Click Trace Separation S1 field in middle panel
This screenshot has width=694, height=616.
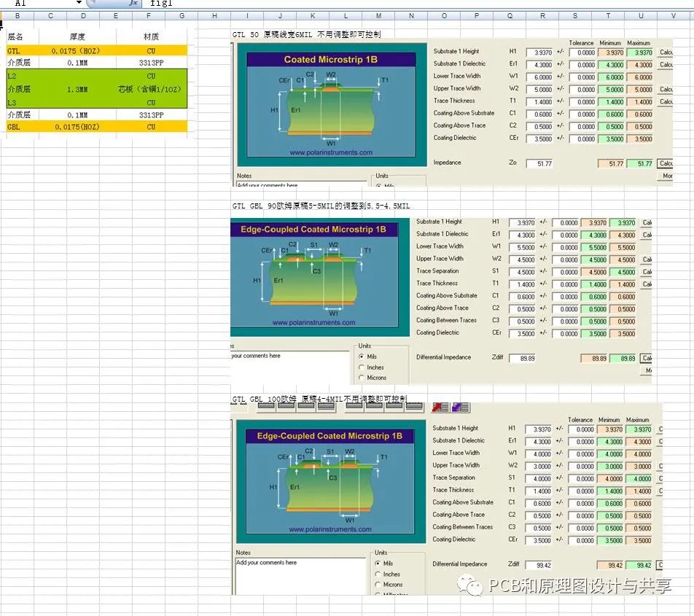pos(522,272)
